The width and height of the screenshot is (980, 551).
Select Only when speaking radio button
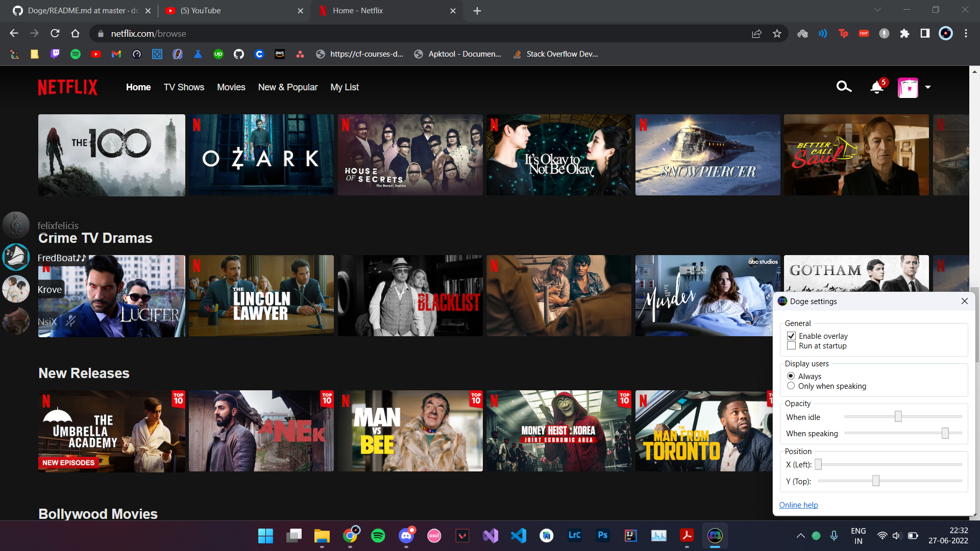pyautogui.click(x=791, y=386)
